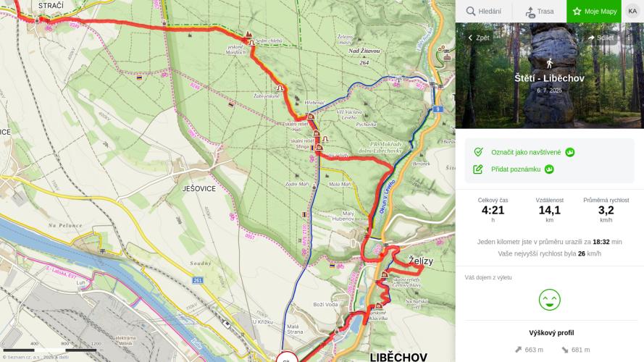Click the premium crown badge beside Přidat poznámku
The image size is (644, 362).
[x=549, y=169]
